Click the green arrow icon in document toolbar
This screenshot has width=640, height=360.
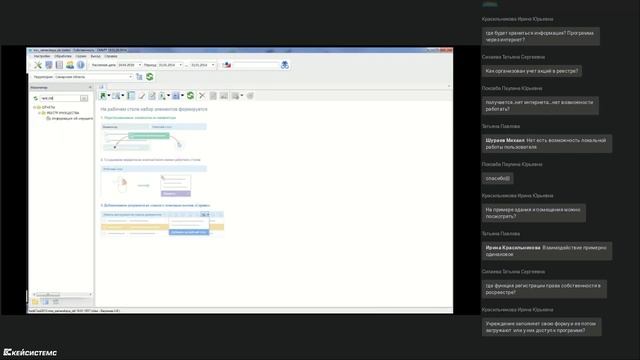103,96
